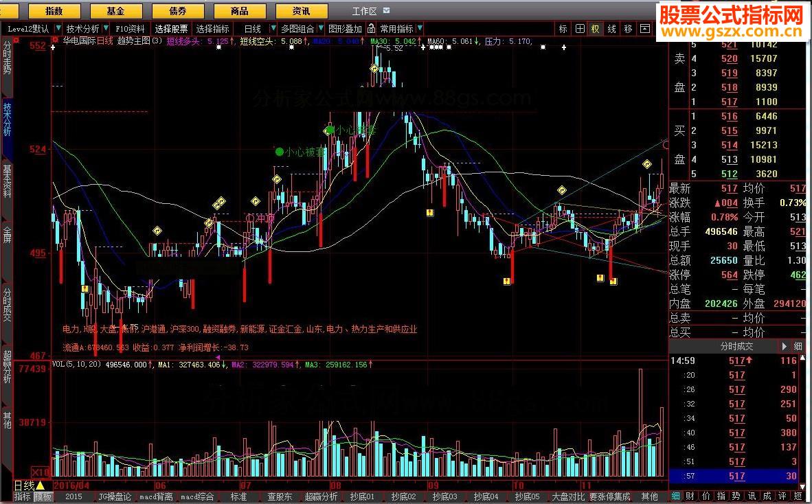This screenshot has height=504, width=812.
Task: Switch to 全屏 side tab
Action: point(8,234)
